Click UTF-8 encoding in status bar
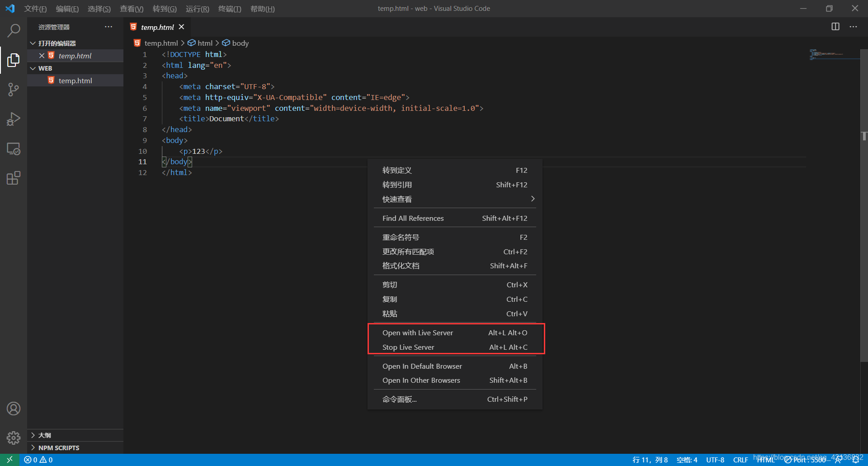The image size is (868, 466). [x=715, y=460]
